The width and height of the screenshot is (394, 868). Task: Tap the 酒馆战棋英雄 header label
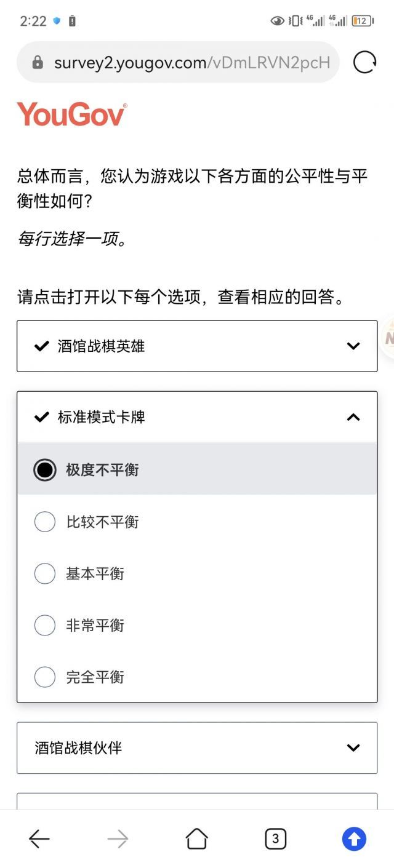point(102,346)
